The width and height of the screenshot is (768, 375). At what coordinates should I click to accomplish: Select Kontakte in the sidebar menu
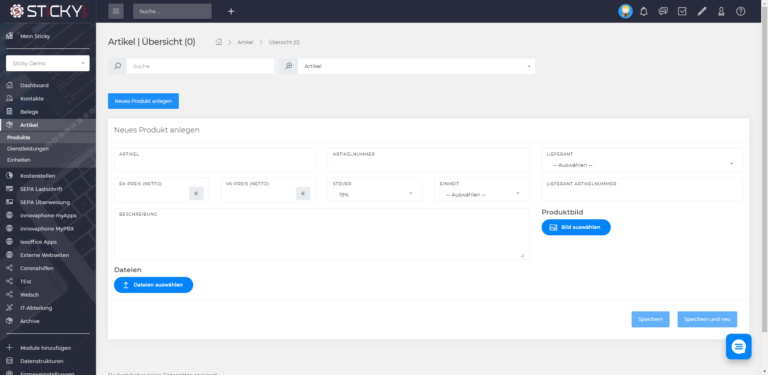tap(32, 98)
